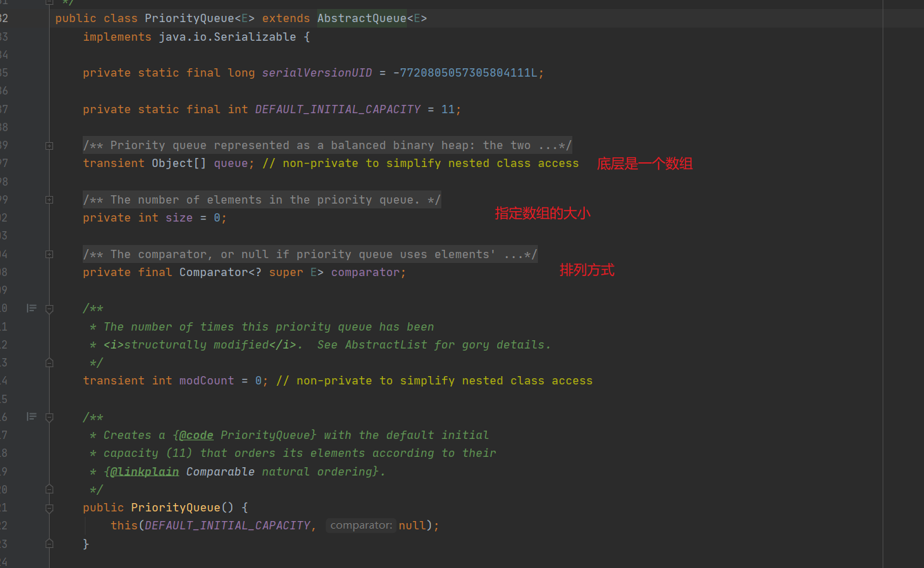
Task: Toggle rendered view for modCount doc comment
Action: (x=31, y=308)
